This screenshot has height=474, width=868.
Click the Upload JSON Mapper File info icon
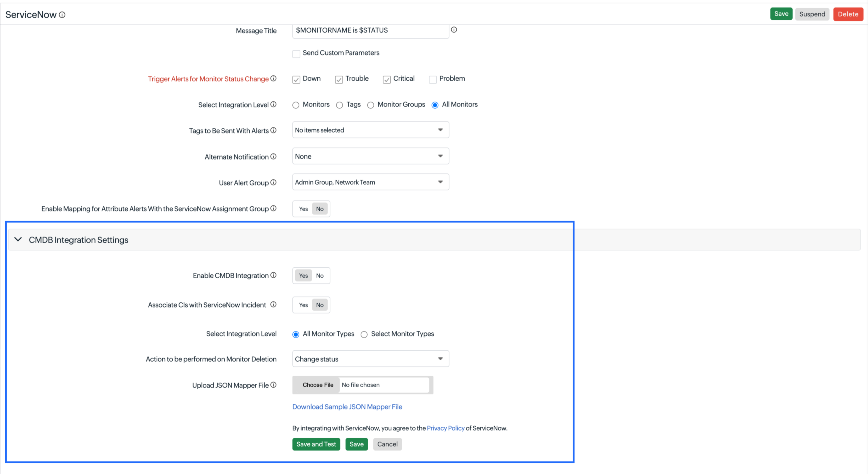point(273,385)
